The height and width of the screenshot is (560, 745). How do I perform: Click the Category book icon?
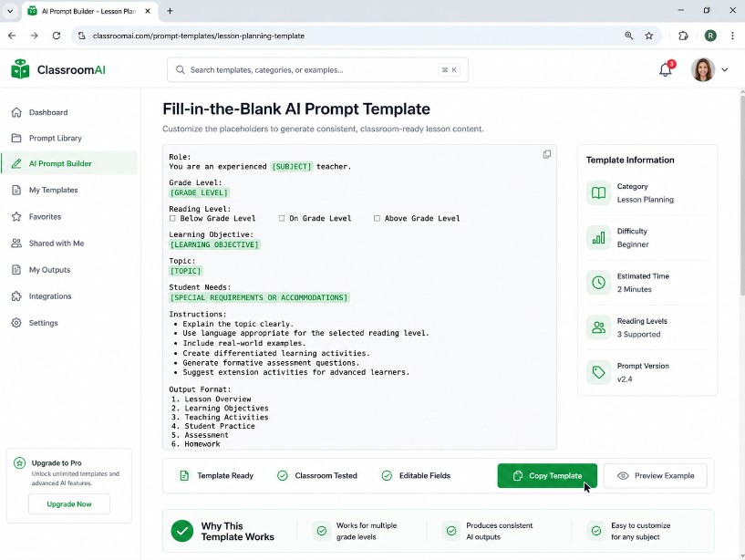point(598,192)
